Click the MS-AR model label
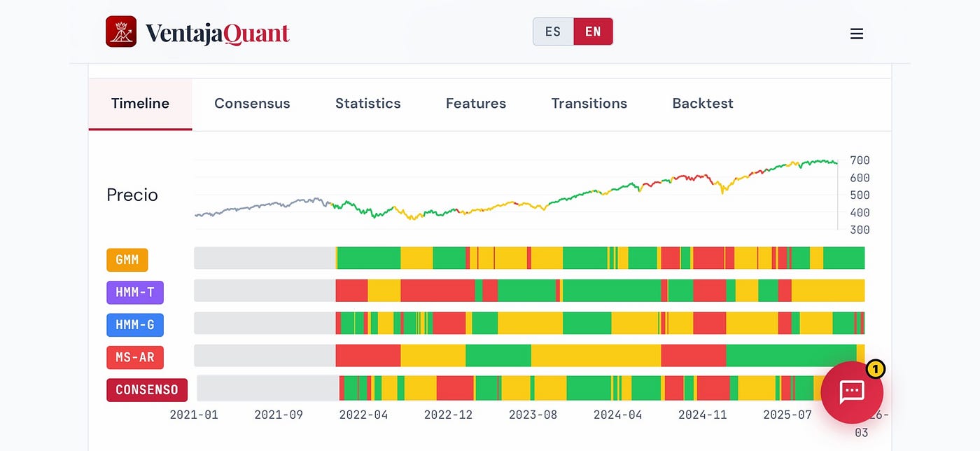 [135, 357]
